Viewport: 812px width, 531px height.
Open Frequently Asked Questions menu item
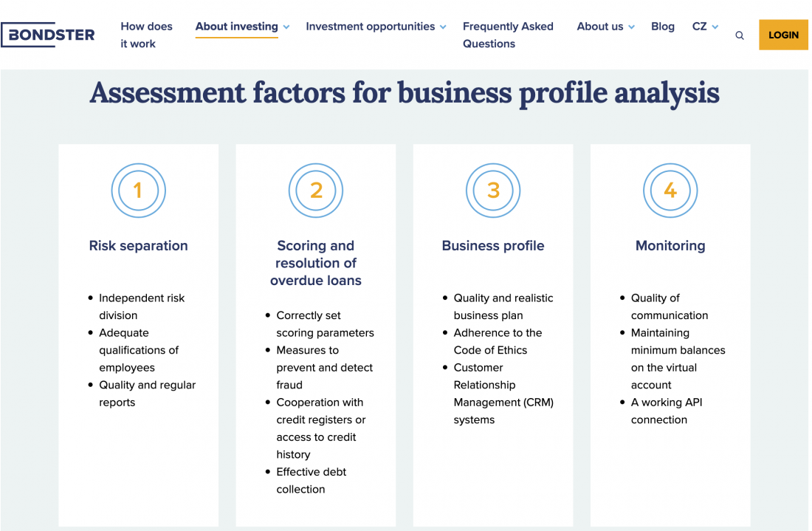(508, 35)
